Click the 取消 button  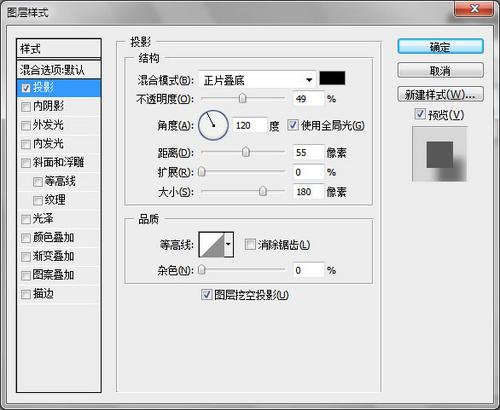[440, 71]
